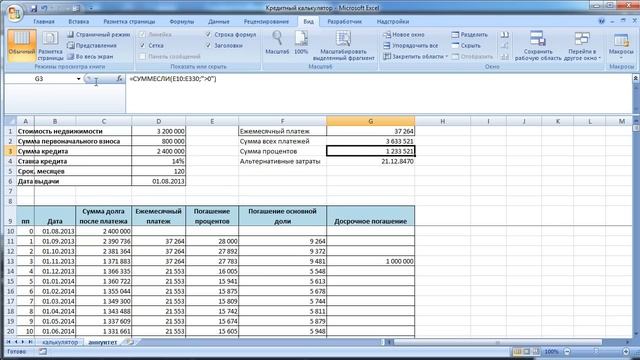Select column G header
The image size is (640, 360).
[370, 121]
